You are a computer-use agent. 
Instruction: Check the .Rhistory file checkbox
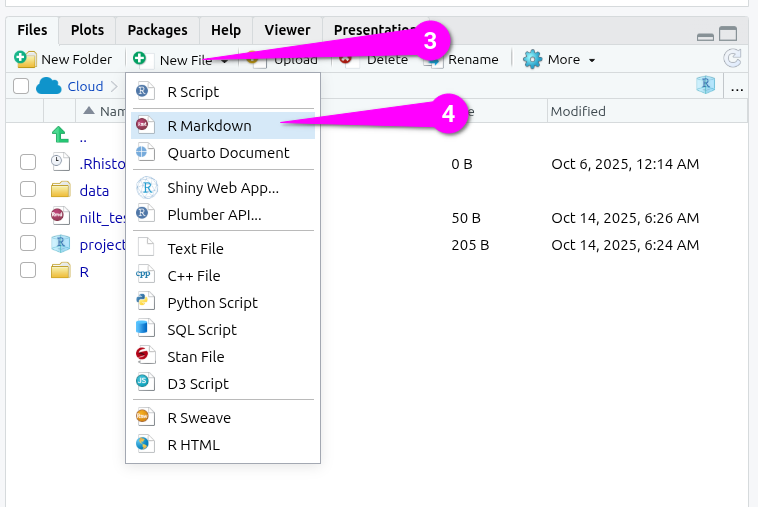tap(28, 162)
